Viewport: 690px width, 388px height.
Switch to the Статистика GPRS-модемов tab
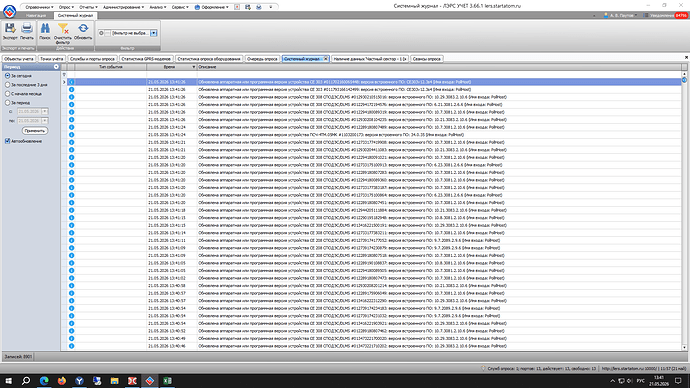(146, 59)
